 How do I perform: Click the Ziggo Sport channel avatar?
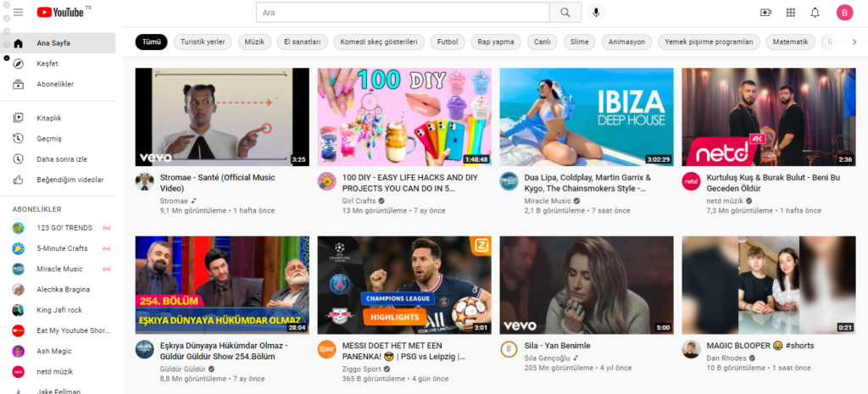click(x=326, y=349)
